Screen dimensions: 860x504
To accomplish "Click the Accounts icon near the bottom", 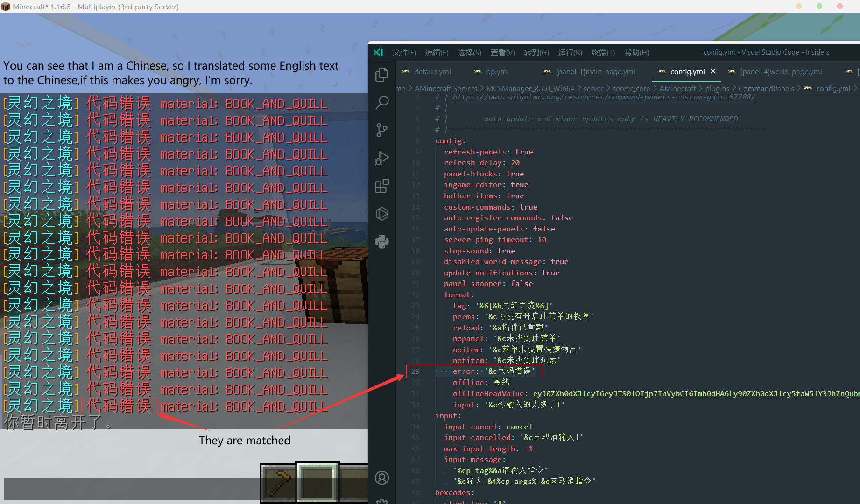I will tap(382, 477).
